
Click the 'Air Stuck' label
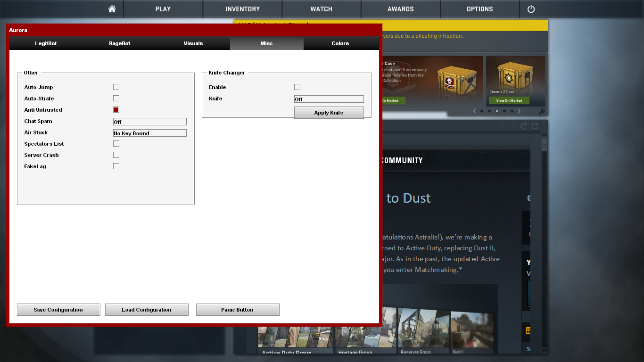(36, 132)
